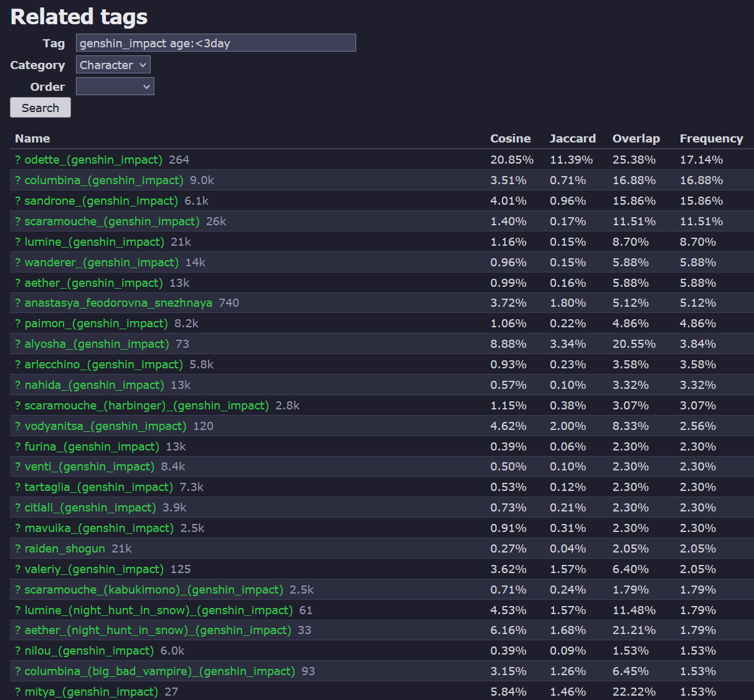Click the Search button
The image size is (754, 700).
[40, 108]
